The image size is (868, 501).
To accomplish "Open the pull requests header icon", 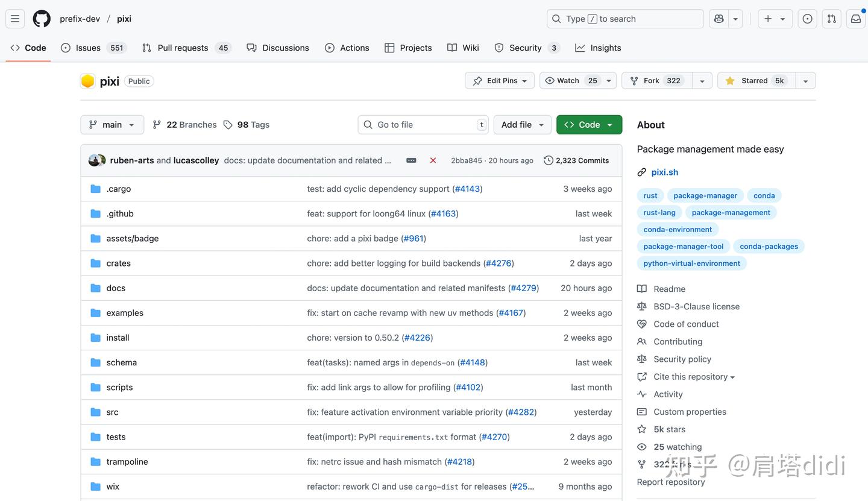I will coord(831,19).
